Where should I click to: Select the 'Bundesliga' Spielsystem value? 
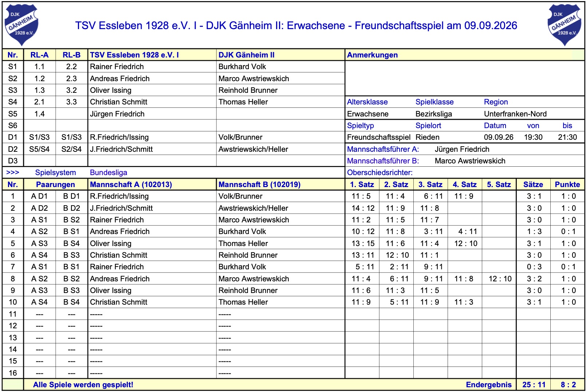point(109,173)
